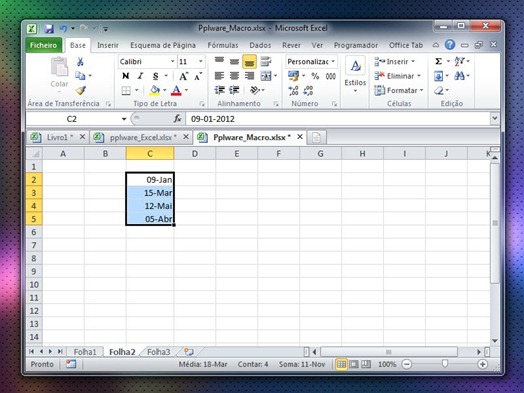
Task: Toggle bold N formatting
Action: [x=126, y=76]
